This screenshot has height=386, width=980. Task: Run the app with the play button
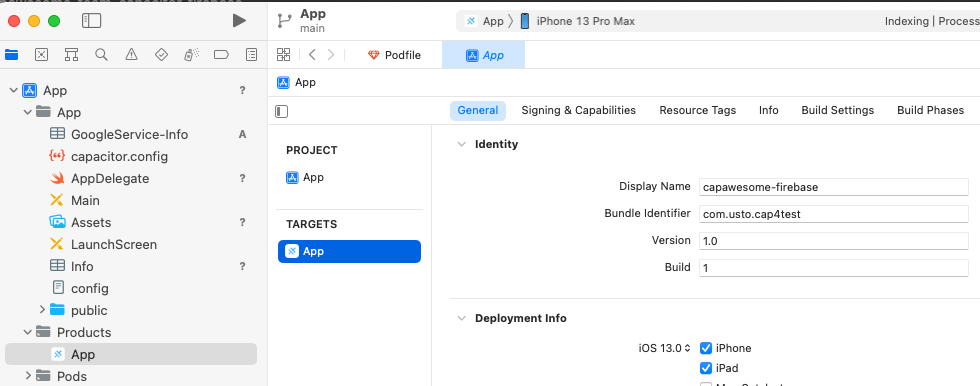click(x=239, y=21)
